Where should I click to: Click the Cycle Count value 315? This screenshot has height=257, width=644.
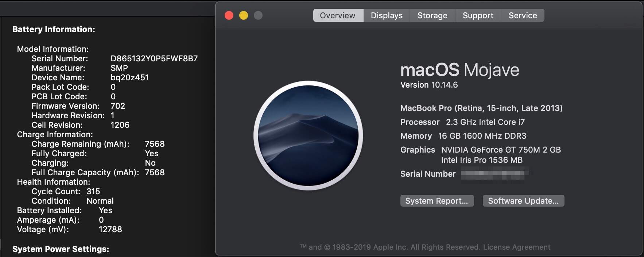[x=93, y=191]
